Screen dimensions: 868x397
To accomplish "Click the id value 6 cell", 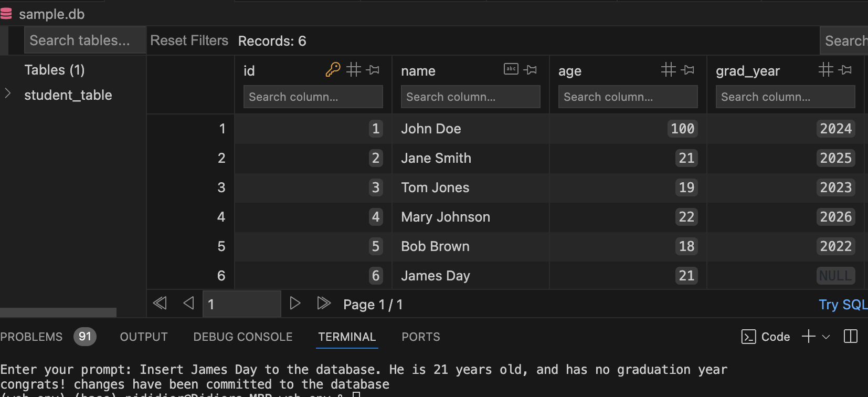I will click(376, 276).
